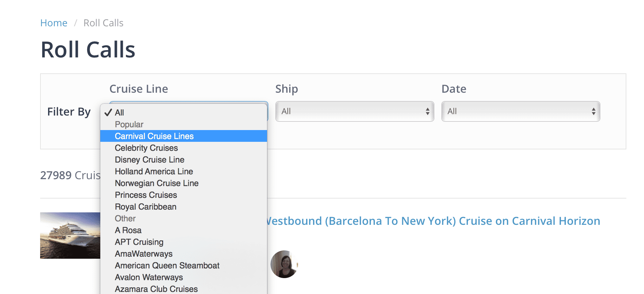Open the Date filter dropdown
The image size is (644, 294).
coord(521,111)
